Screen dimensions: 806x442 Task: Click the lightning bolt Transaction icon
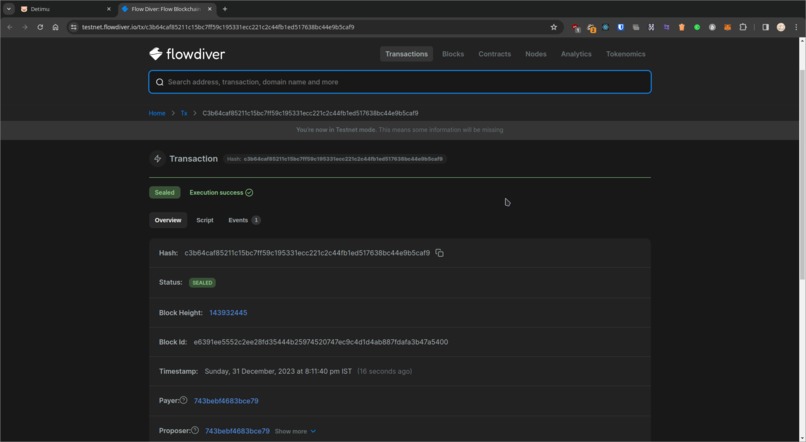[x=158, y=159]
